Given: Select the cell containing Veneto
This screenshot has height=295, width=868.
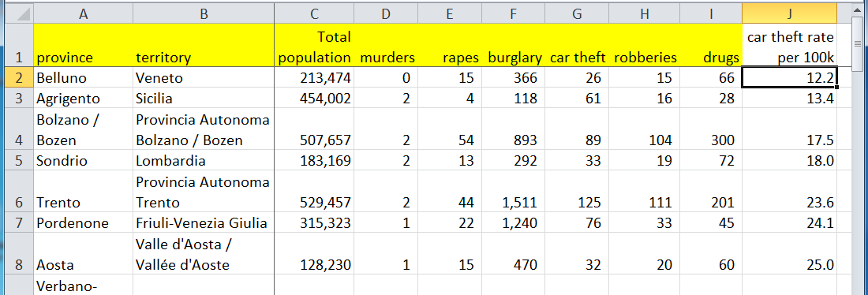Looking at the screenshot, I should click(x=204, y=78).
